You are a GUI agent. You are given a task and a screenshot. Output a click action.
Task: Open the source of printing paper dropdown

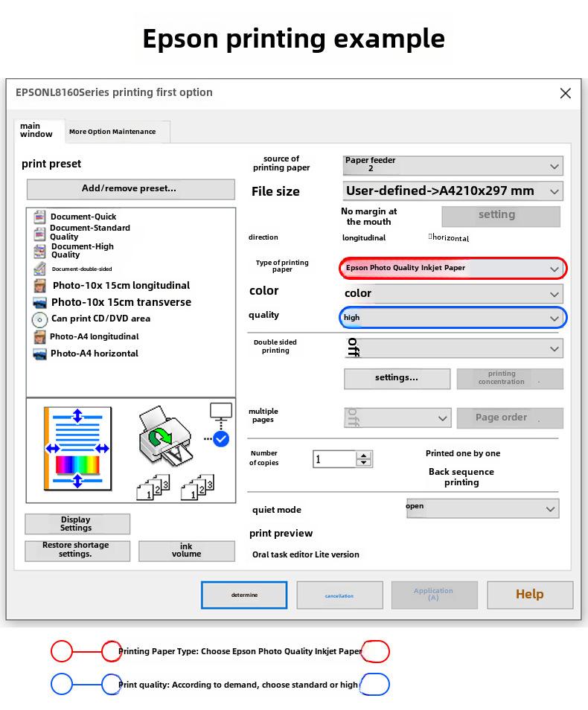tap(453, 166)
